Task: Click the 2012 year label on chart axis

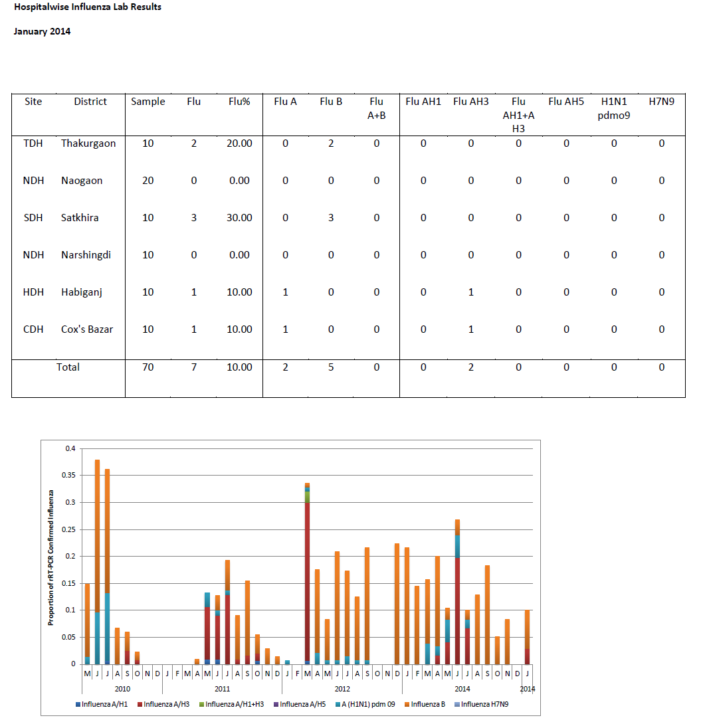Action: [342, 689]
